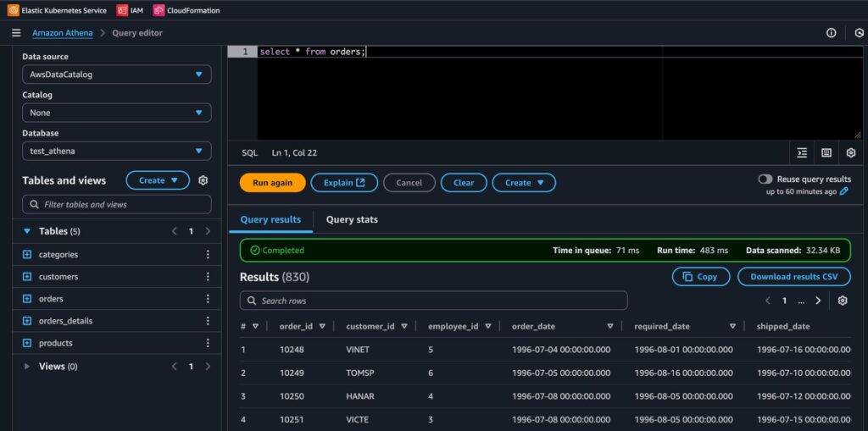The width and height of the screenshot is (868, 431).
Task: Open the Database dropdown test_athena
Action: click(x=117, y=151)
